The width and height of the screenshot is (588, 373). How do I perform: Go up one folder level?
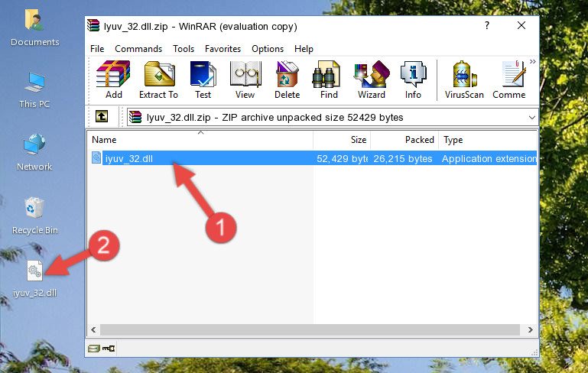click(x=102, y=117)
